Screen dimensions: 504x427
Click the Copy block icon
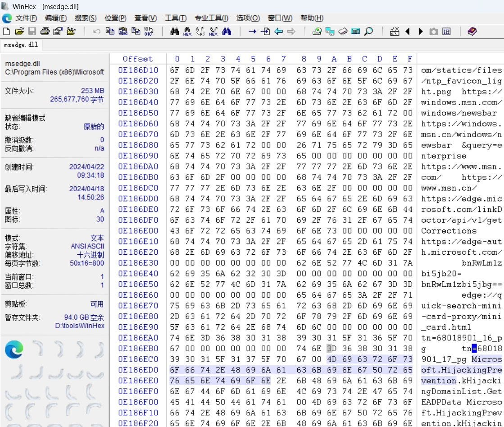[x=110, y=32]
